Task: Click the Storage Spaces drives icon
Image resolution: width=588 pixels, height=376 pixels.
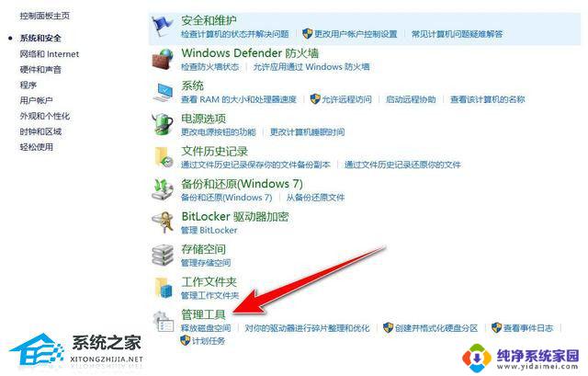Action: (163, 255)
